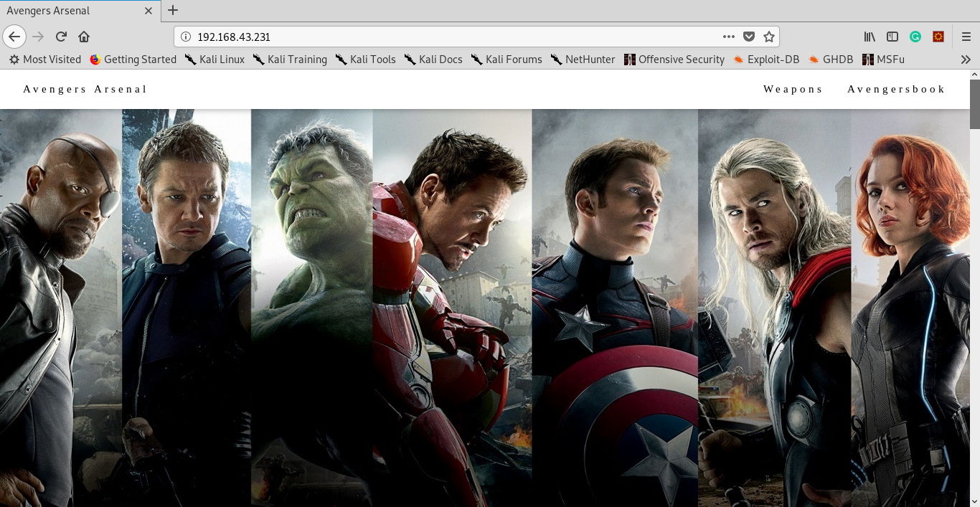This screenshot has height=507, width=980.
Task: Toggle the sidebar view icon
Action: point(892,37)
